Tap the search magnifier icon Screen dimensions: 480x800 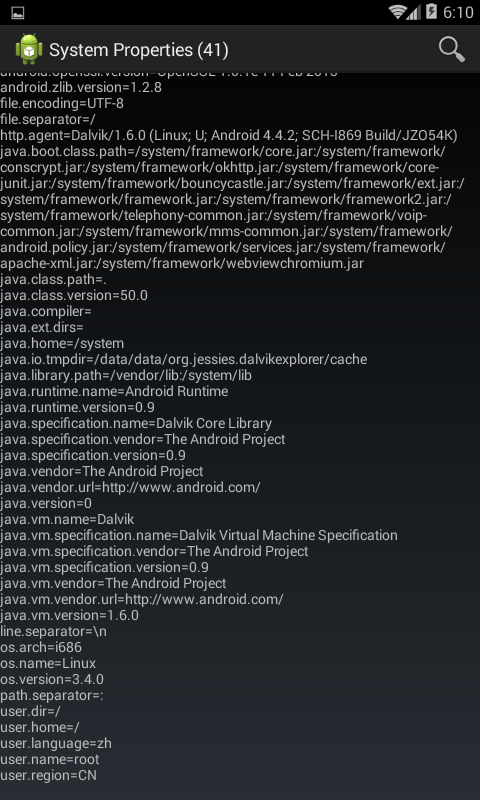tap(451, 49)
